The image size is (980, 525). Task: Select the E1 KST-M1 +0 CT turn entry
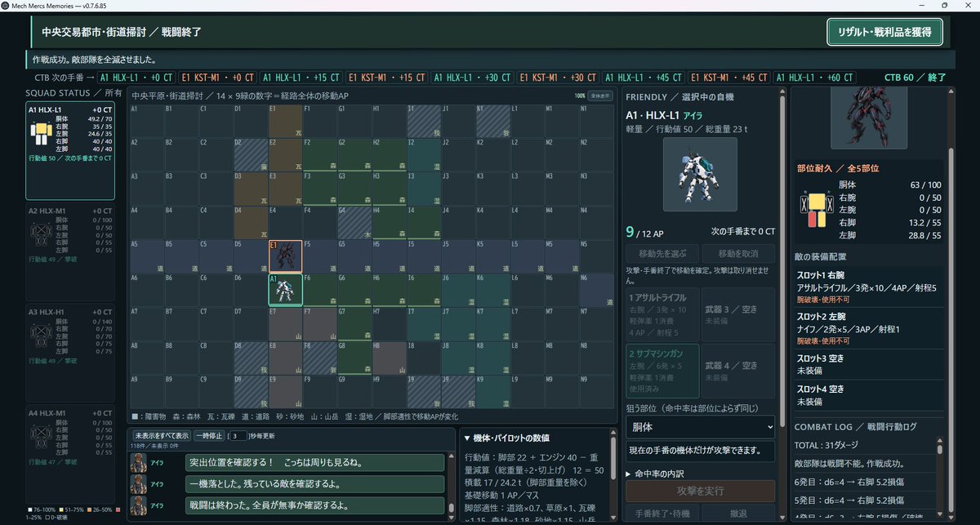point(218,78)
